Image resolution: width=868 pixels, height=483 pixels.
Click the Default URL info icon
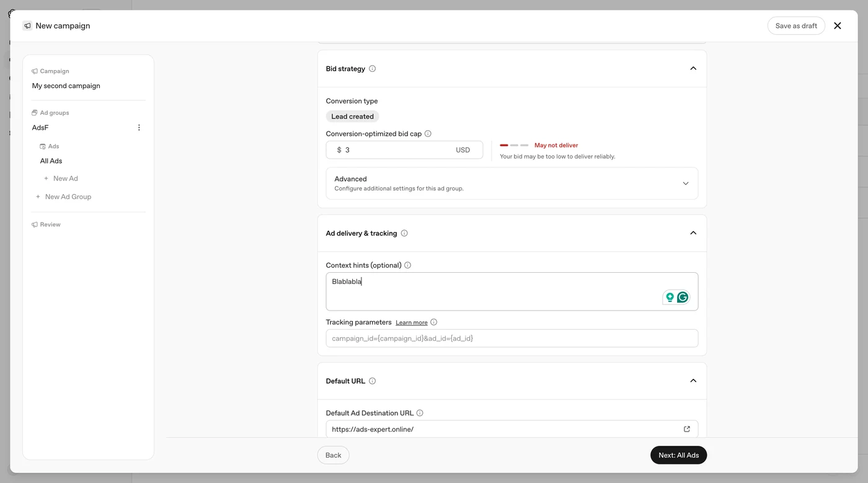pos(373,381)
